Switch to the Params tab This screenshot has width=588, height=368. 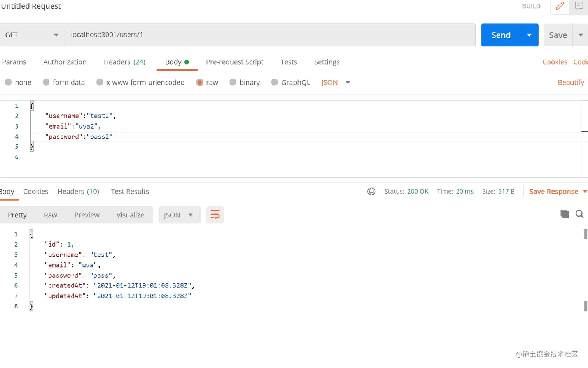14,62
